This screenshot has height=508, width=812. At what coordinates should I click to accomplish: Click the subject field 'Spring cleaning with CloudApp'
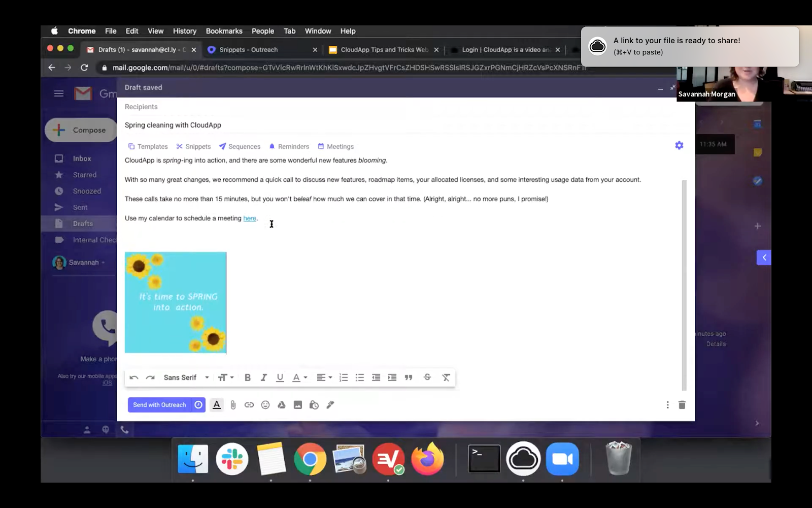point(401,125)
